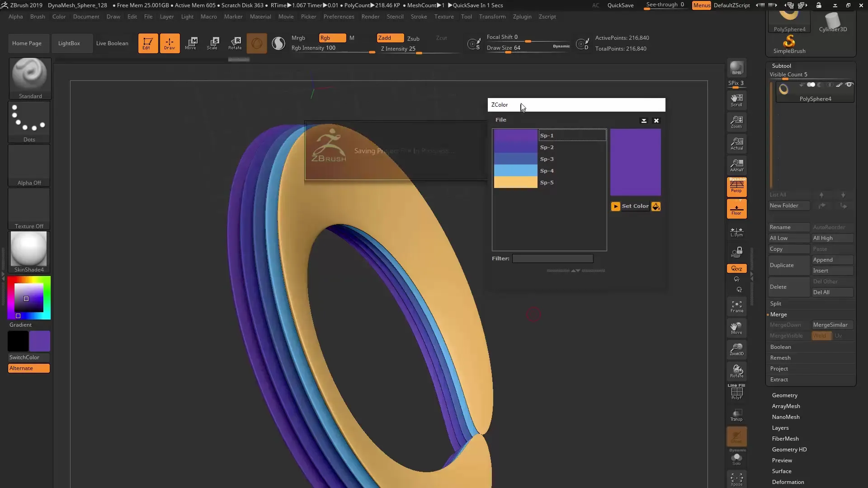Viewport: 868px width, 488px height.
Task: Click the Zoom canvas icon
Action: (736, 122)
